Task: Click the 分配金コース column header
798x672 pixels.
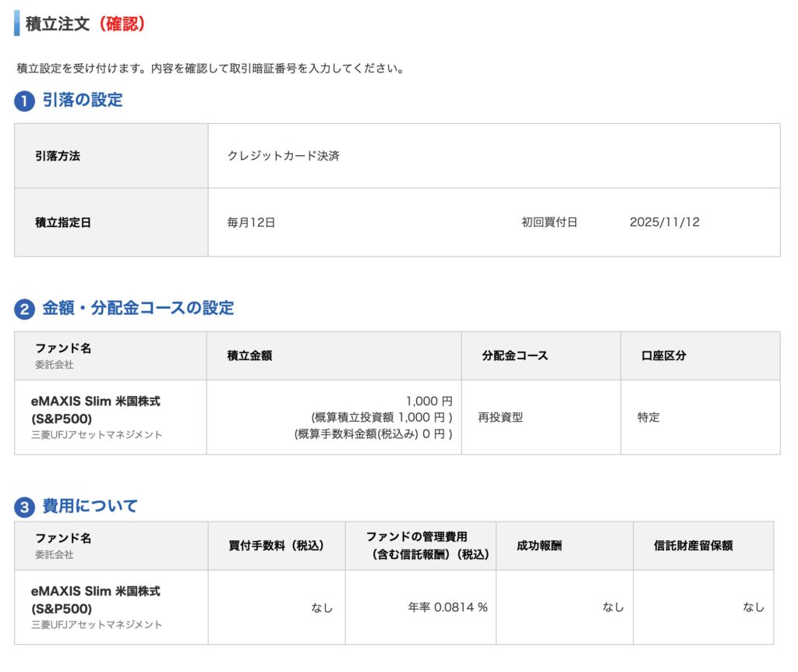Action: click(515, 355)
